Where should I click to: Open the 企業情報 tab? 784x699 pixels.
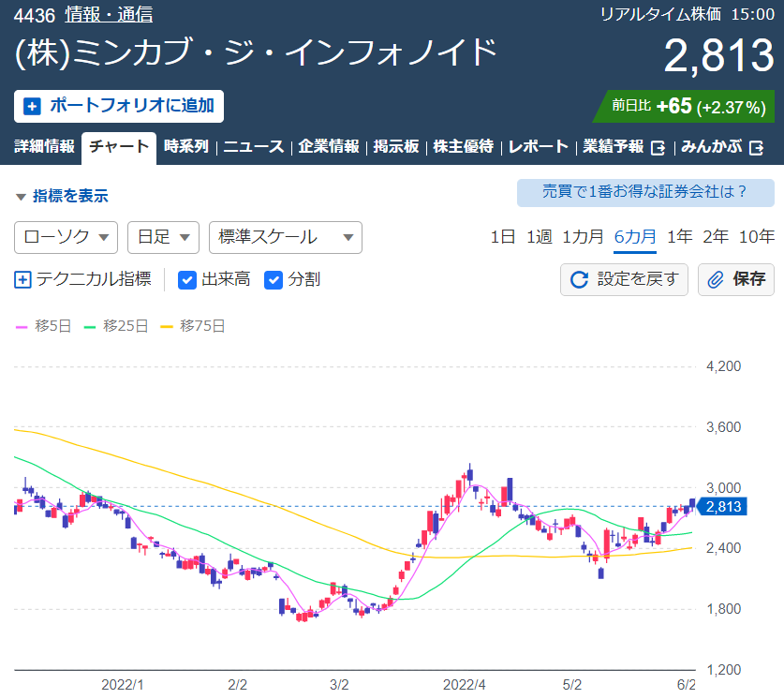(329, 146)
